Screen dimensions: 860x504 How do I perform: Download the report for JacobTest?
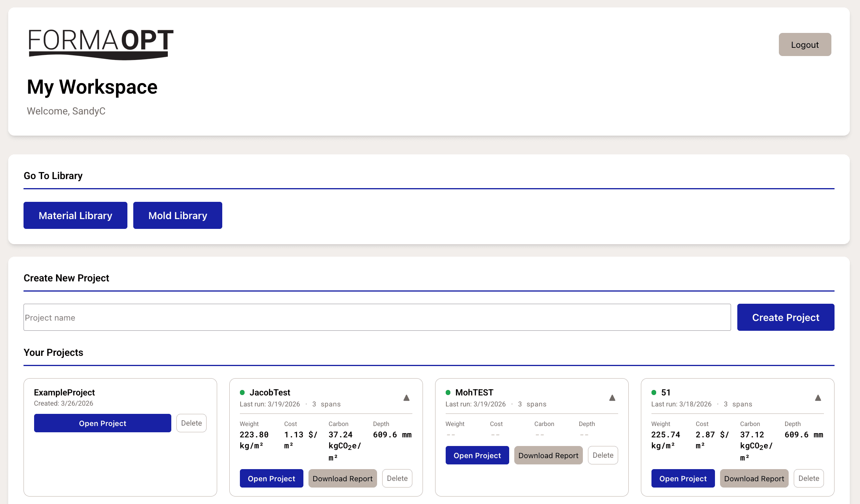click(x=342, y=478)
